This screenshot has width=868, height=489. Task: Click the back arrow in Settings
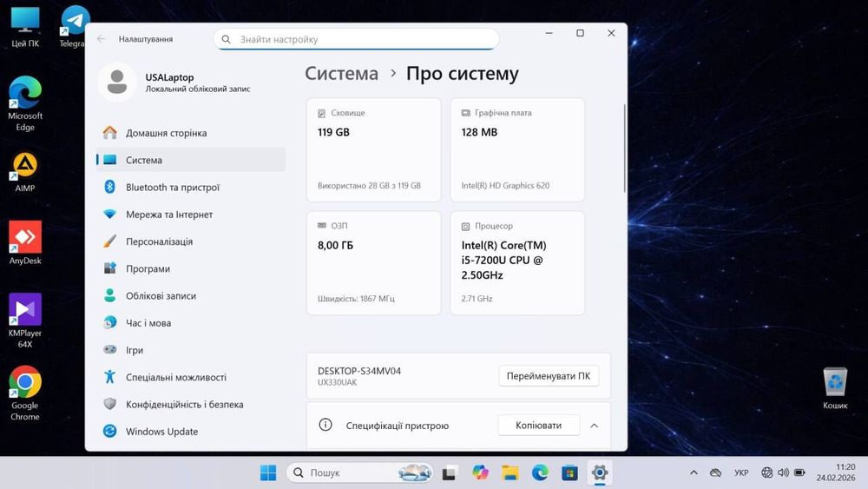[x=102, y=39]
